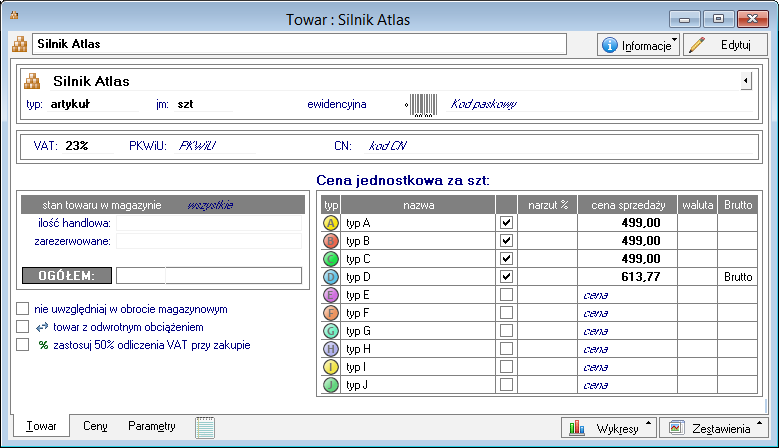The height and width of the screenshot is (448, 779).
Task: Click the 'ewidencyjna' label
Action: 337,104
